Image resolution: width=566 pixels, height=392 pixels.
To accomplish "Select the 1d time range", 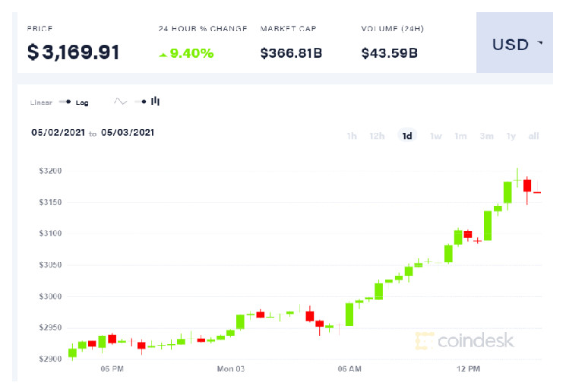I will [407, 136].
